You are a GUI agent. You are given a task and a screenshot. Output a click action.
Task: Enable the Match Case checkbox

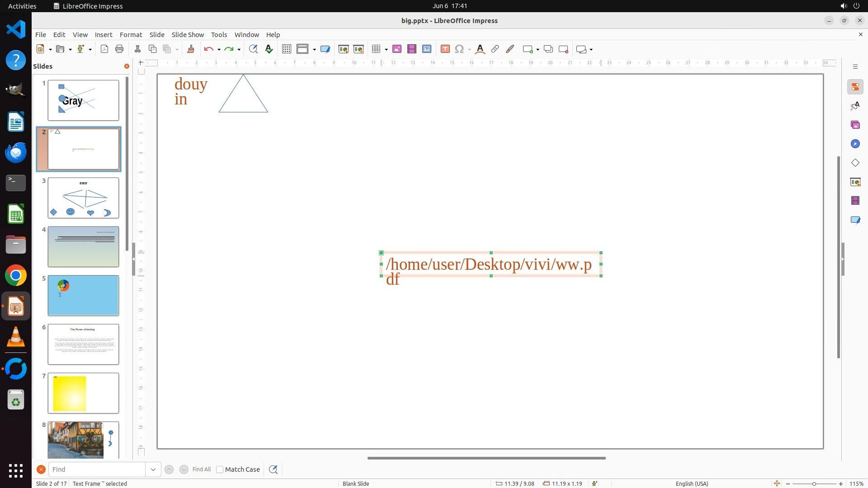coord(220,469)
